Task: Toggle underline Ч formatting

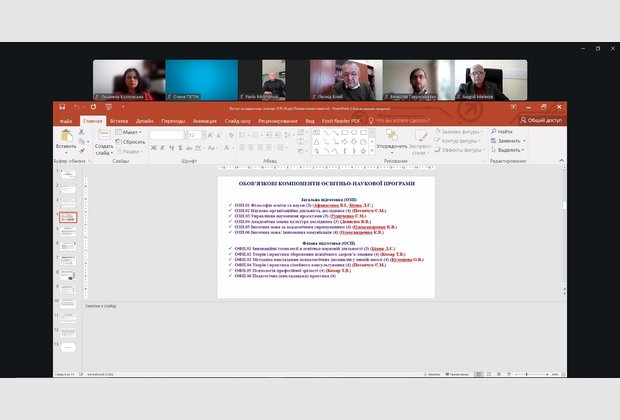Action: coord(170,145)
